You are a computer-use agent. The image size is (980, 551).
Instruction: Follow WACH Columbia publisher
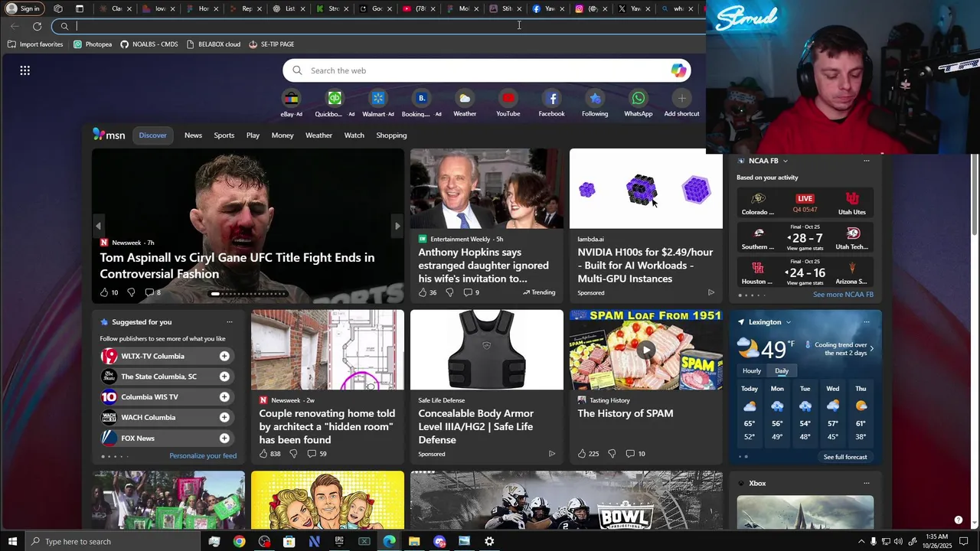click(x=224, y=417)
